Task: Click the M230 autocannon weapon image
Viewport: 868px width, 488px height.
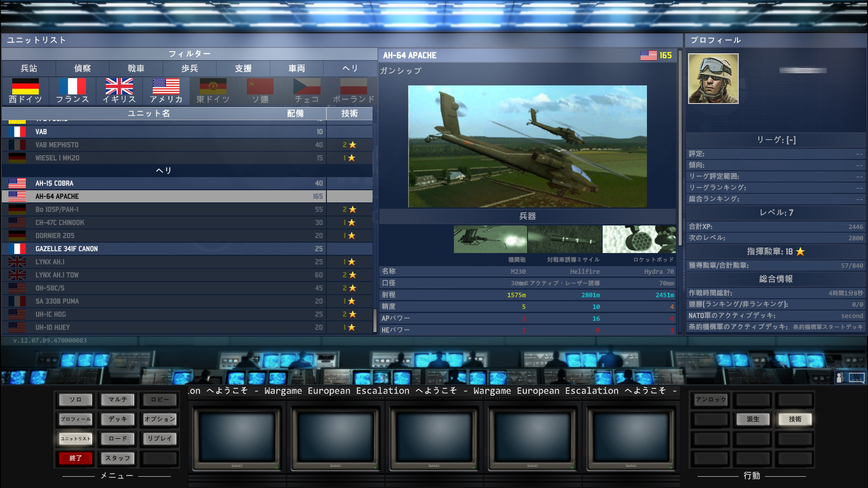Action: pyautogui.click(x=490, y=239)
